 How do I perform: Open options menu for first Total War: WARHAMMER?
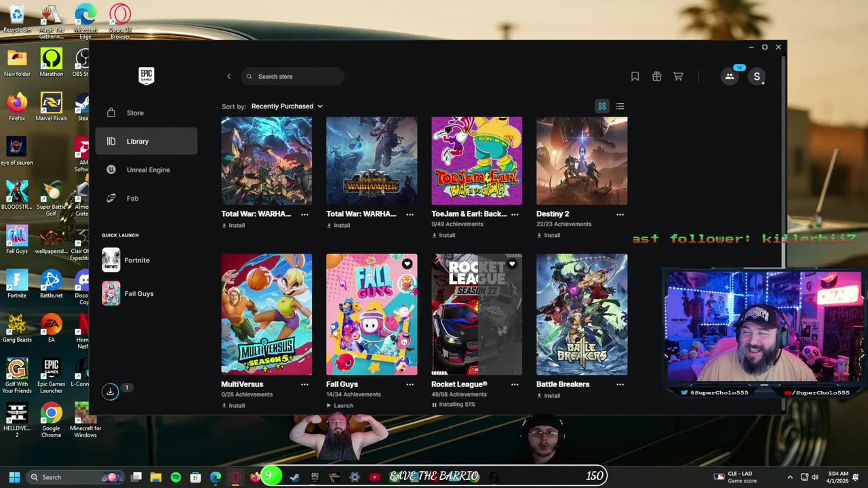[304, 214]
